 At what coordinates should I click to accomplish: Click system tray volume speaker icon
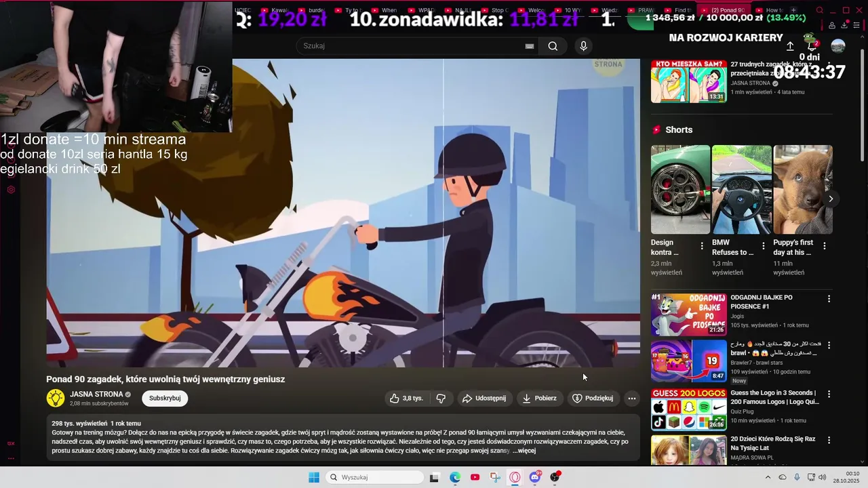point(823,477)
